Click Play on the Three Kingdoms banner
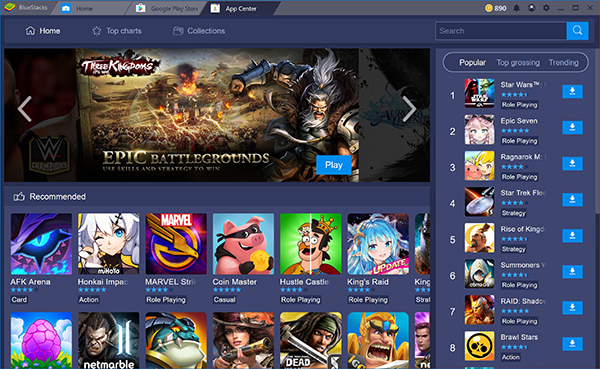This screenshot has height=369, width=600. [x=334, y=165]
